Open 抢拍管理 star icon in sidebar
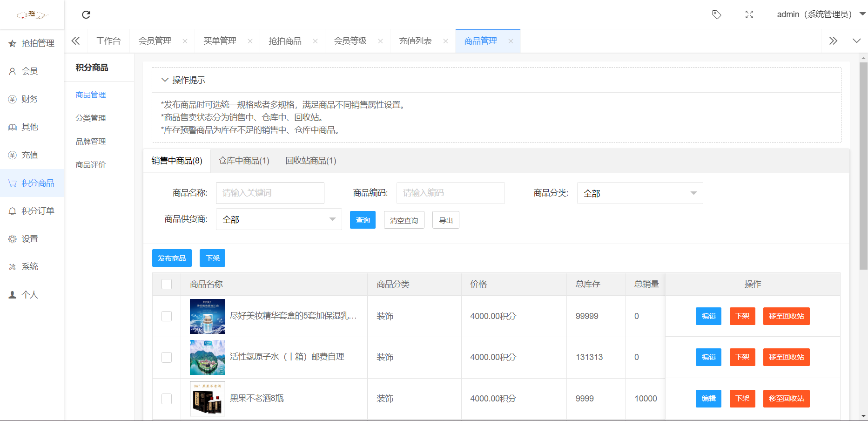Screen dimensions: 868x421 (x=13, y=43)
